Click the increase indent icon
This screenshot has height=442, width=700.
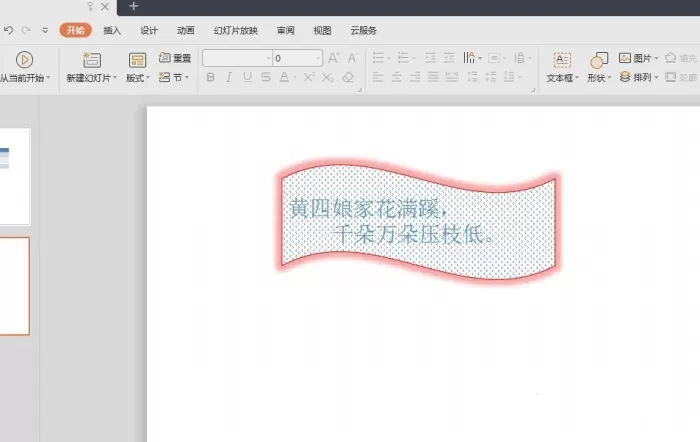(x=449, y=58)
